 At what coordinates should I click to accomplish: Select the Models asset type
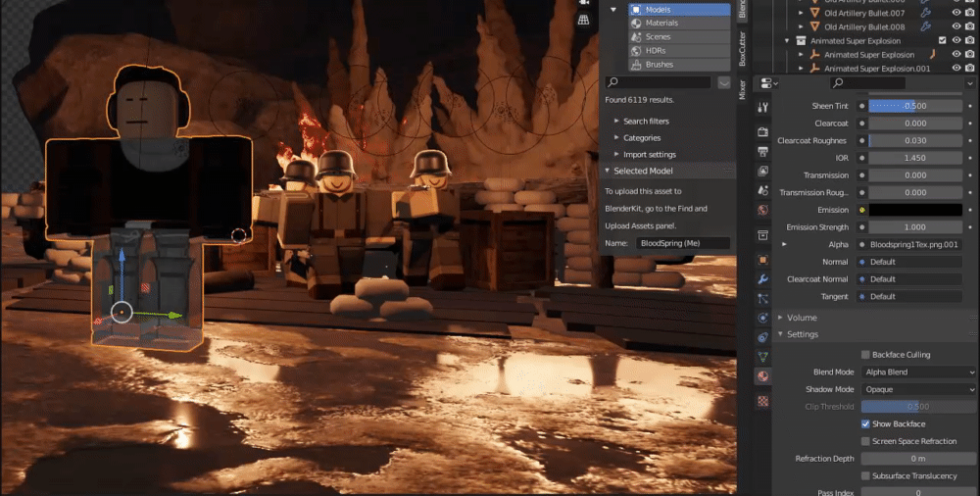[x=679, y=10]
